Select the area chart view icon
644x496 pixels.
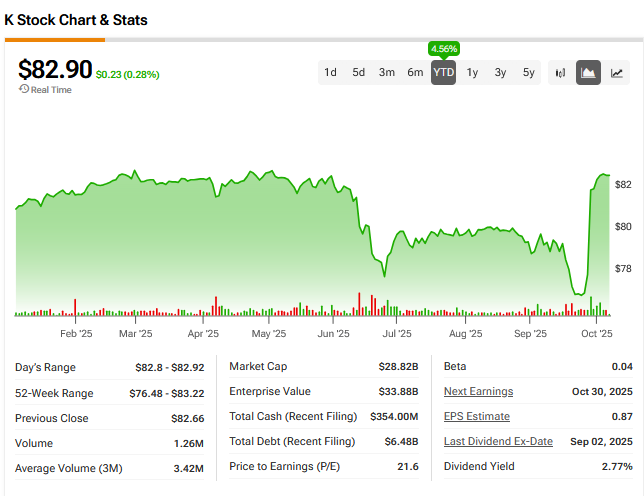589,72
